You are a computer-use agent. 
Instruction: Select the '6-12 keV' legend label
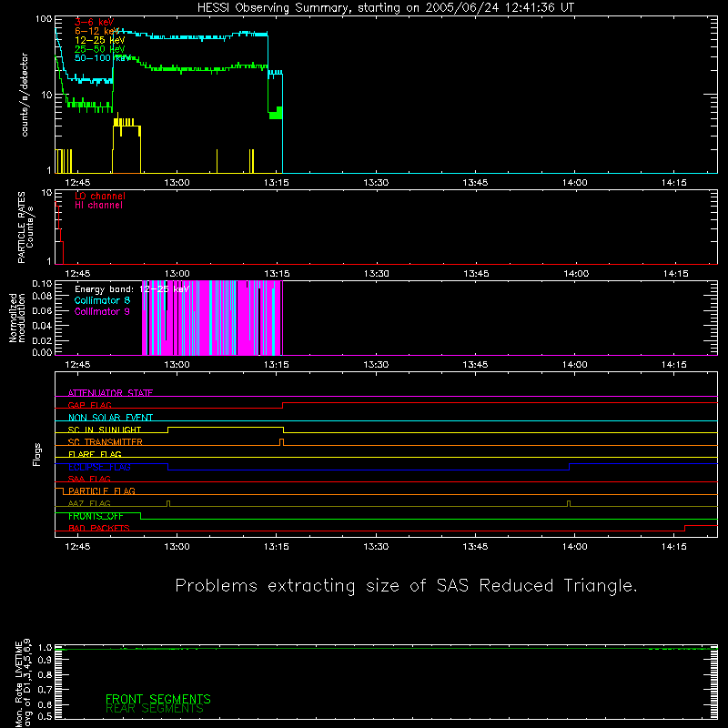tap(96, 31)
